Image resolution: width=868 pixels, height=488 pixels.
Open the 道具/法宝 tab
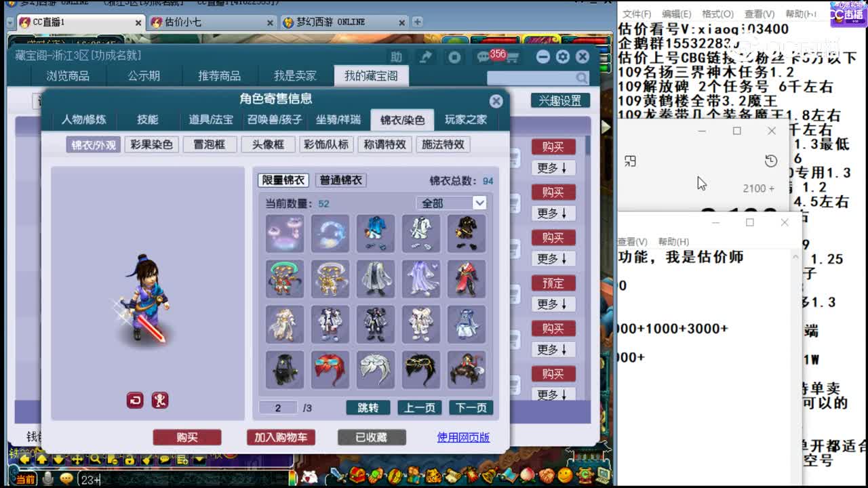click(x=211, y=120)
